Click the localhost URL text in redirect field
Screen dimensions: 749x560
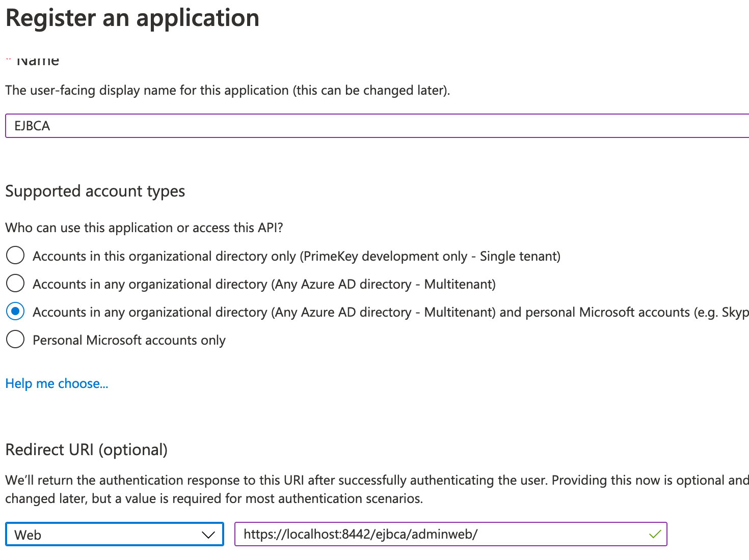(x=360, y=535)
